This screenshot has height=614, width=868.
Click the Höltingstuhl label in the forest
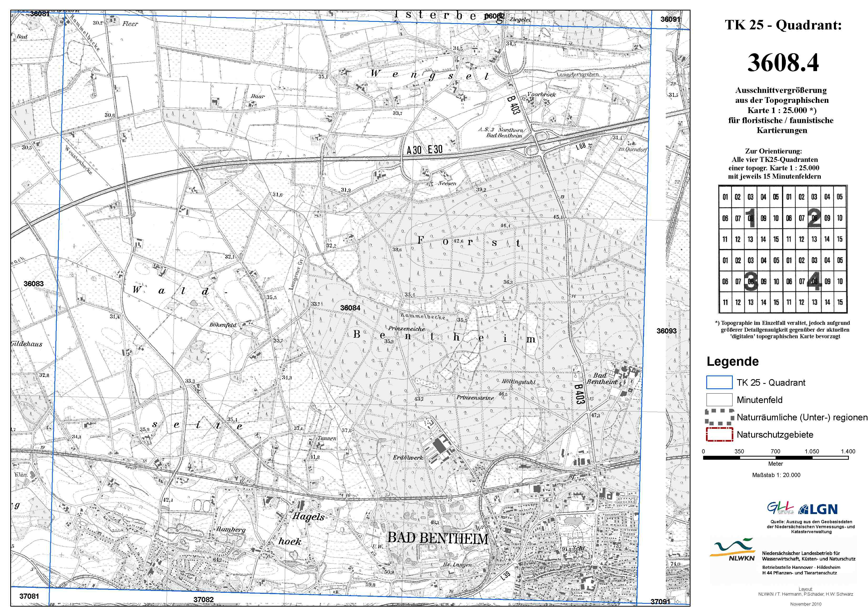click(518, 382)
